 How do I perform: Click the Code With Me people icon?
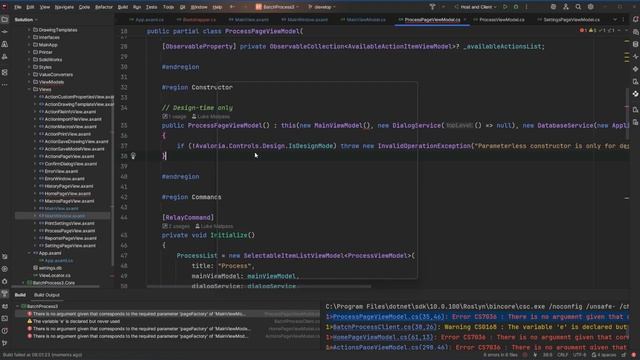[566, 7]
